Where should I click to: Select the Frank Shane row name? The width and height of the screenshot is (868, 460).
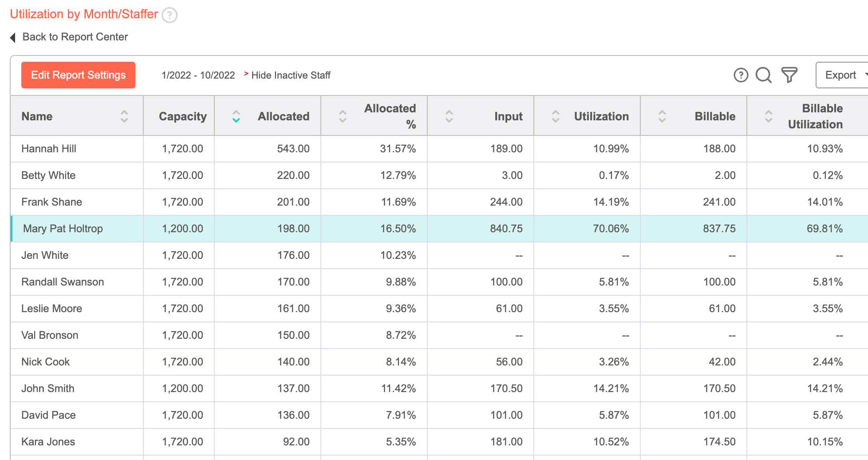click(51, 202)
